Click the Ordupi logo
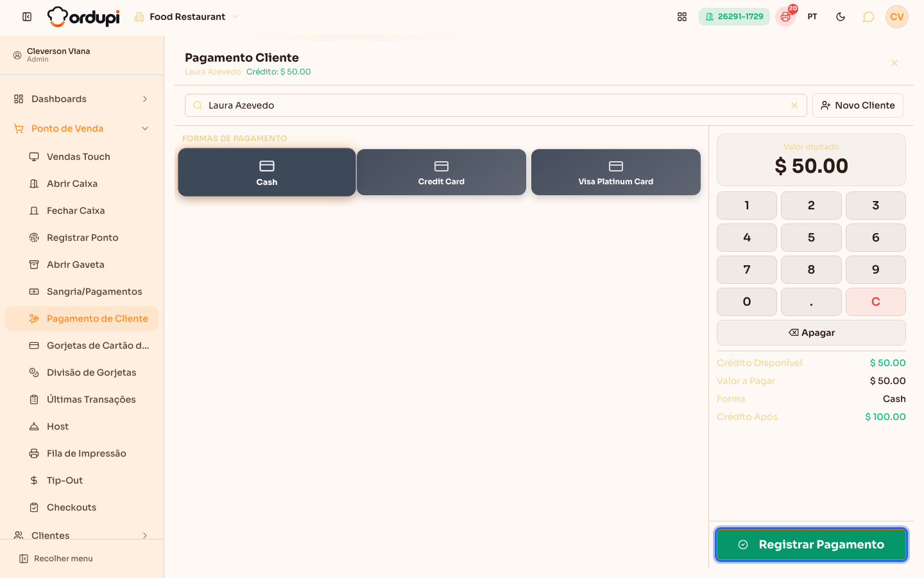Image resolution: width=924 pixels, height=578 pixels. [x=83, y=17]
